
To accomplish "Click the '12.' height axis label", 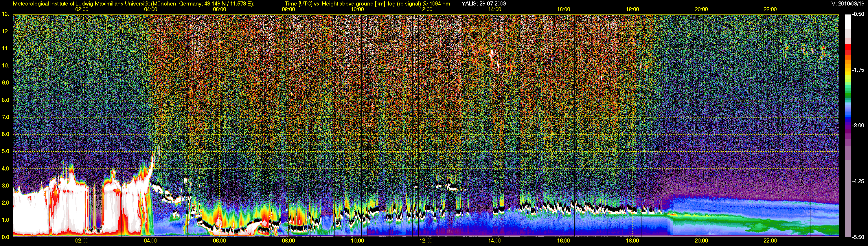I will coord(5,31).
